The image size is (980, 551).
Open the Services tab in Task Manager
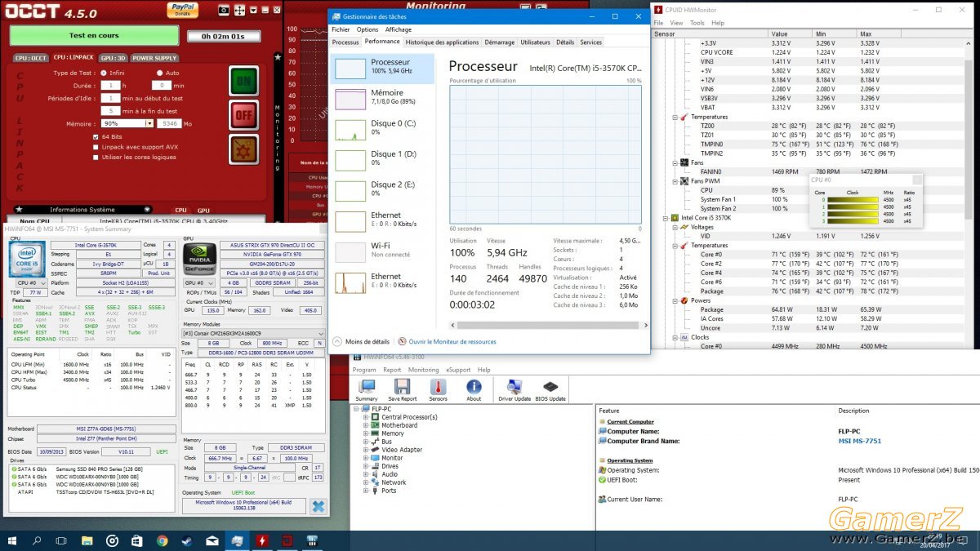click(590, 42)
